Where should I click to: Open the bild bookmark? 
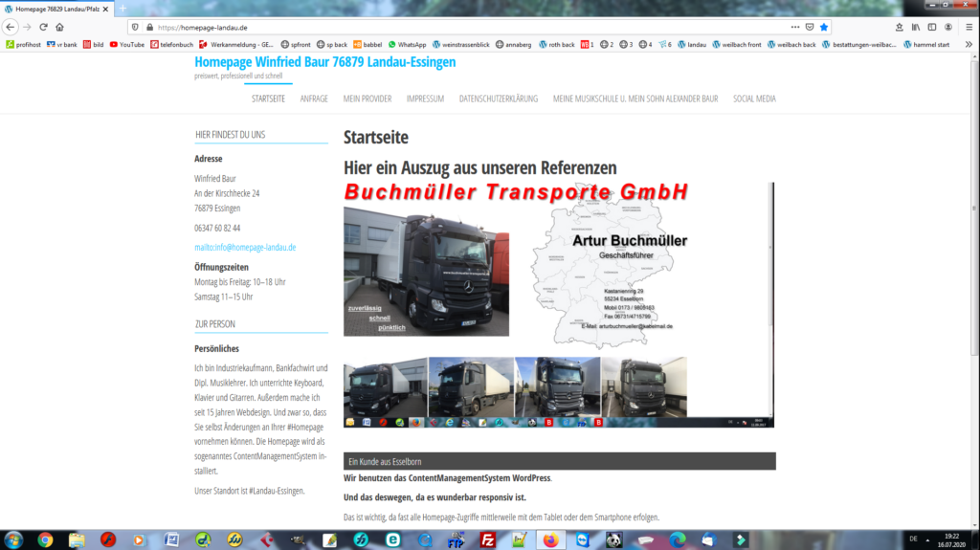point(93,44)
